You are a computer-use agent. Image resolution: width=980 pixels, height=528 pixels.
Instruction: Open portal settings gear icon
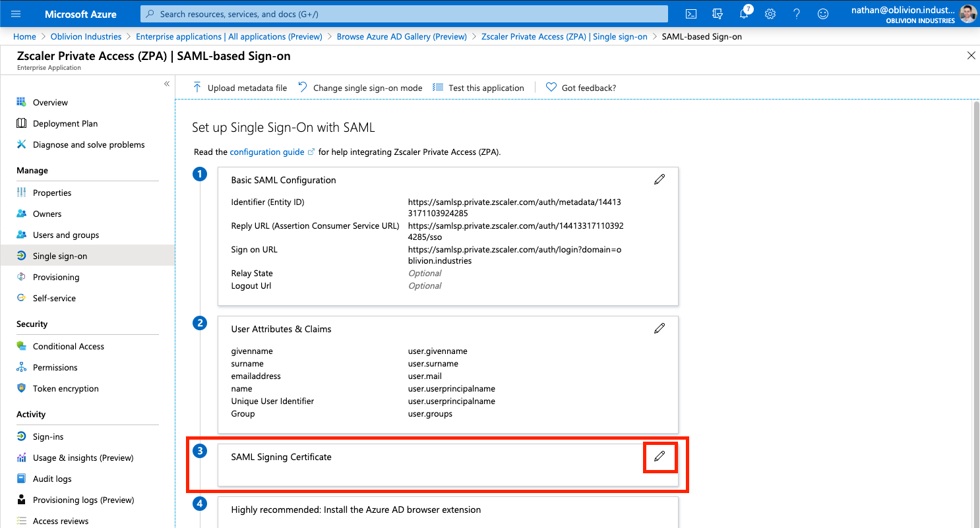[770, 14]
